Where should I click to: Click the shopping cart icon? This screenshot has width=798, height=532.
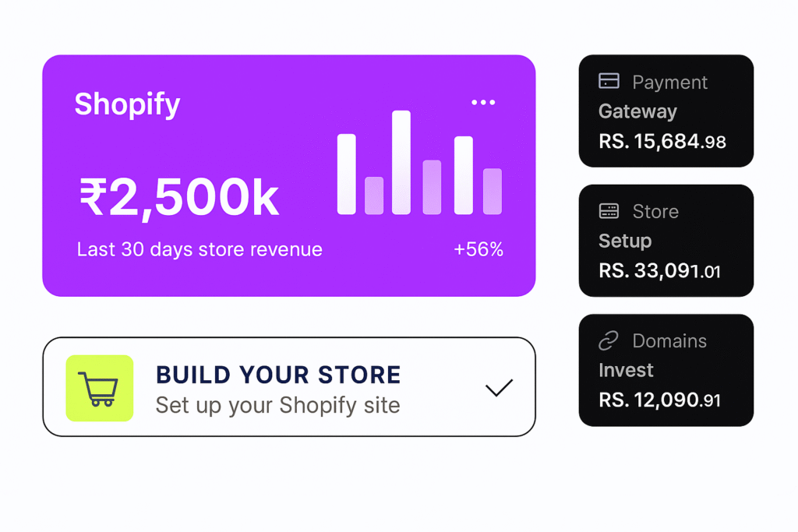100,388
